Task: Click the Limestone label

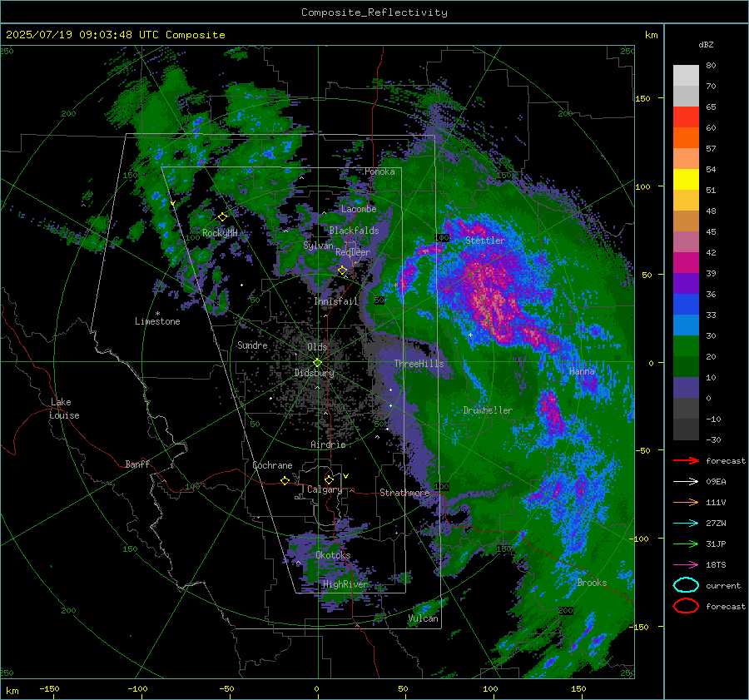Action: coord(157,321)
